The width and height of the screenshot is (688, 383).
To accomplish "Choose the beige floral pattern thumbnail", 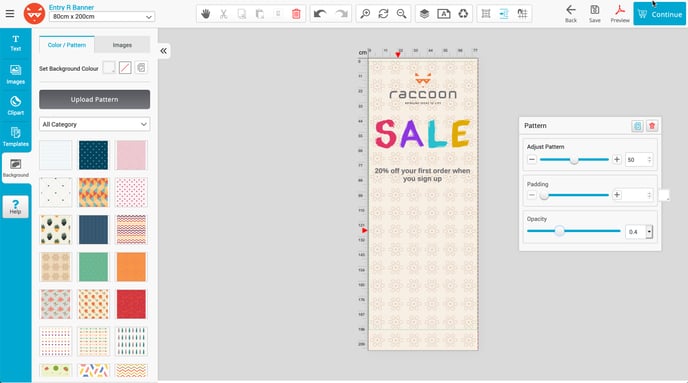I will pos(56,267).
